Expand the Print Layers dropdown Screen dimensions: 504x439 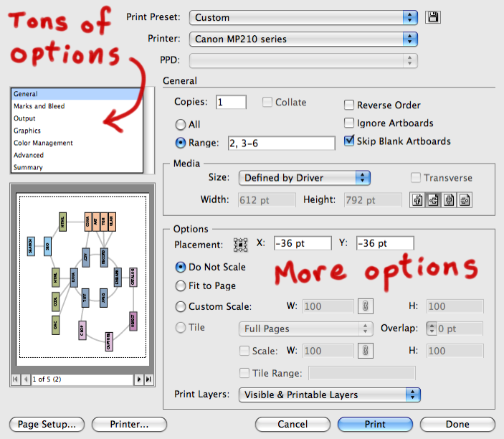tap(329, 395)
